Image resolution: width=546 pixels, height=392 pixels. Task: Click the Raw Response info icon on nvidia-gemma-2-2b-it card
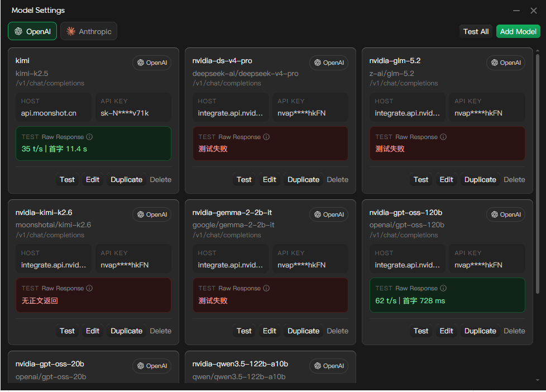266,288
